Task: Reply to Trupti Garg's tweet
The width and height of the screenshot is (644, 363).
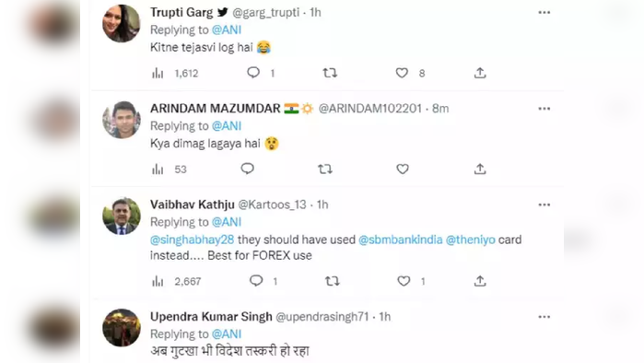Action: (x=253, y=73)
